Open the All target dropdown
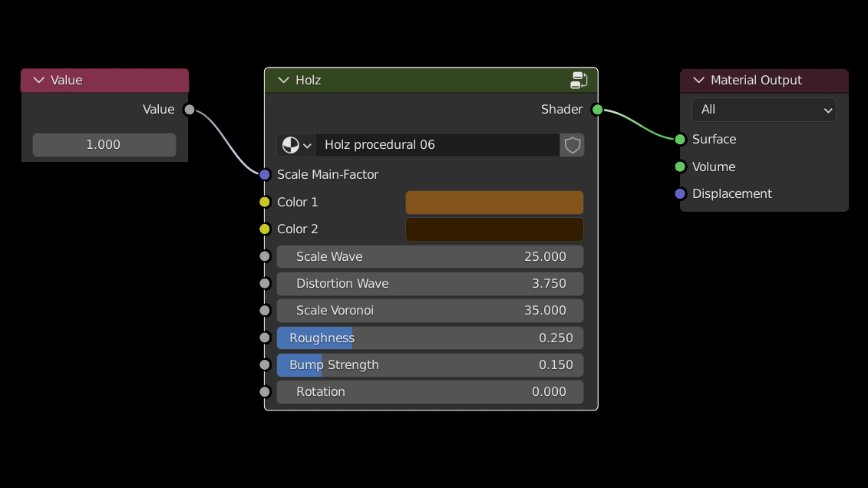The width and height of the screenshot is (868, 488). point(763,110)
